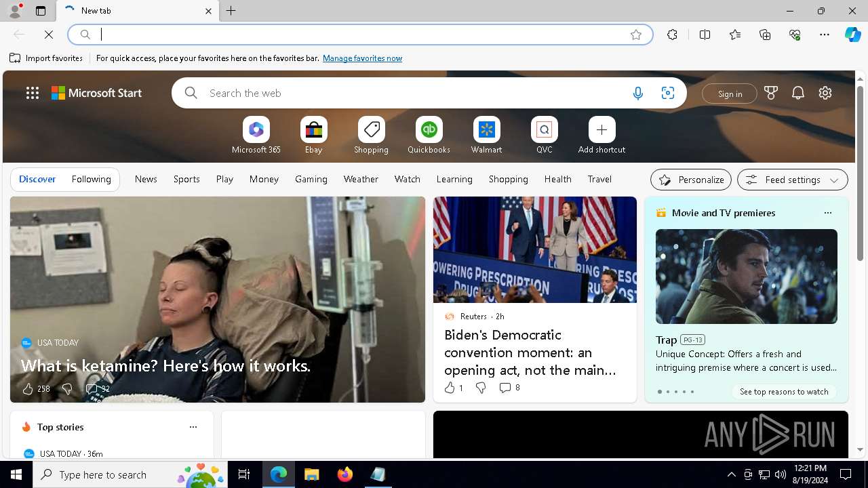The height and width of the screenshot is (488, 868).
Task: Select second carousel dot in premieres card
Action: click(x=667, y=392)
